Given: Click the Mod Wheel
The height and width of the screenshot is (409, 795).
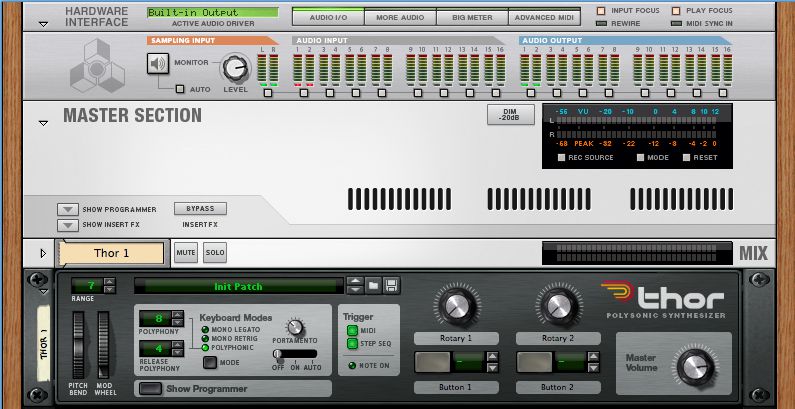Looking at the screenshot, I should 103,345.
